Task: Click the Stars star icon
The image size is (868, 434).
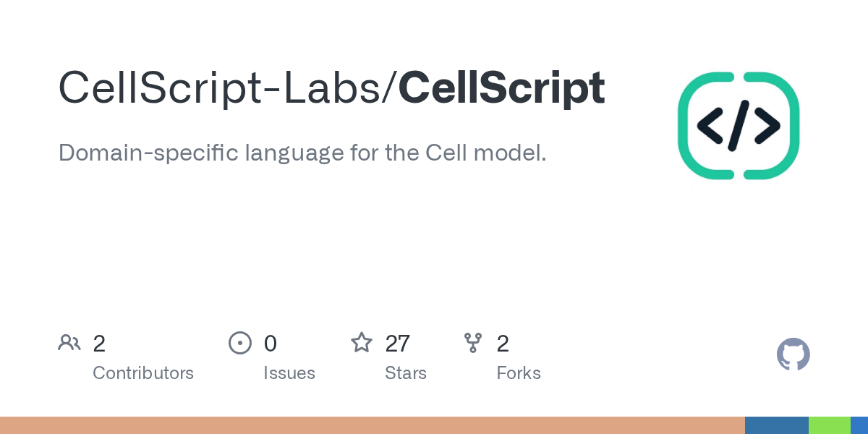Action: [362, 342]
